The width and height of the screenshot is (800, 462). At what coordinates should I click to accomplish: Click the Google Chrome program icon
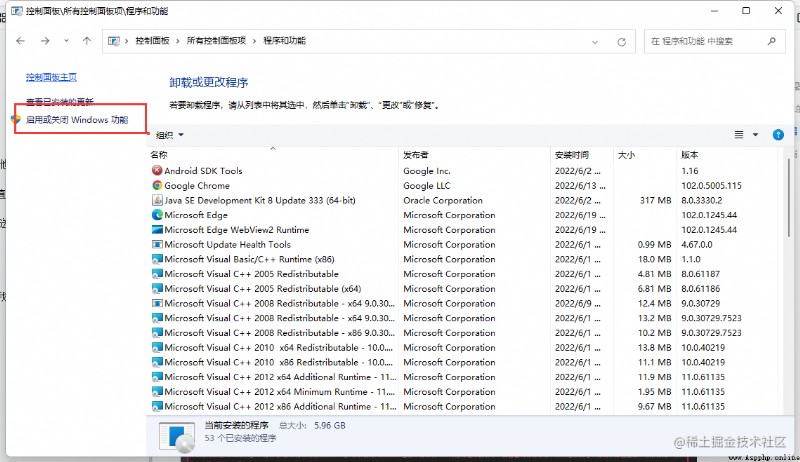pyautogui.click(x=157, y=185)
